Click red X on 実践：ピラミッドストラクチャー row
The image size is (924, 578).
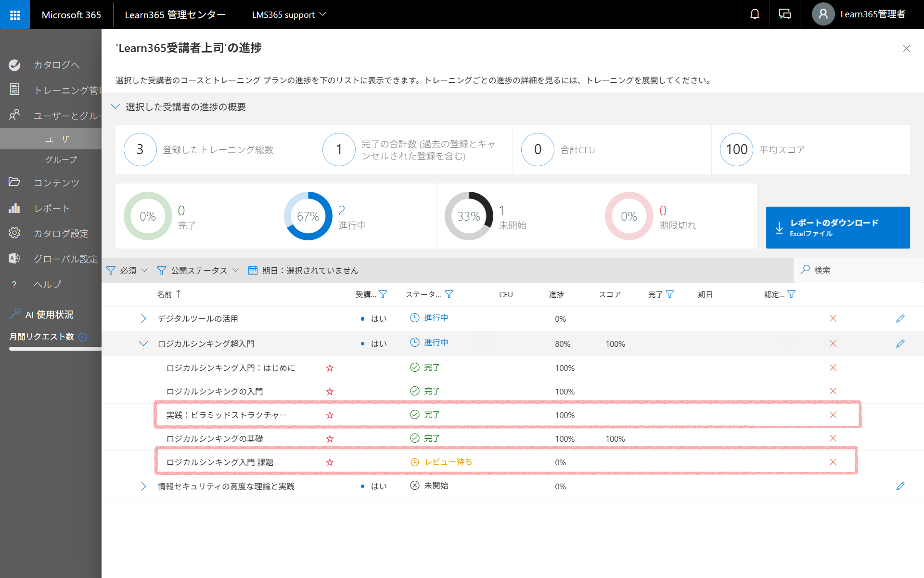[x=833, y=415]
